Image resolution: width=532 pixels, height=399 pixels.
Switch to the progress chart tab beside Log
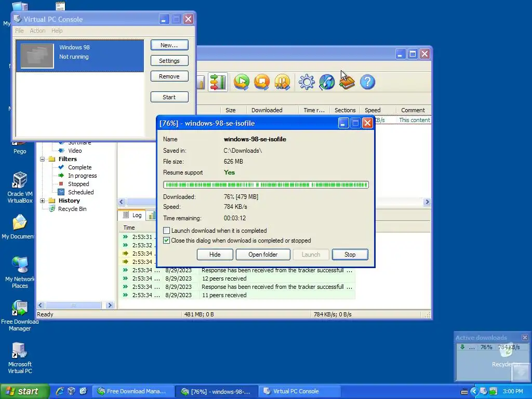point(152,216)
